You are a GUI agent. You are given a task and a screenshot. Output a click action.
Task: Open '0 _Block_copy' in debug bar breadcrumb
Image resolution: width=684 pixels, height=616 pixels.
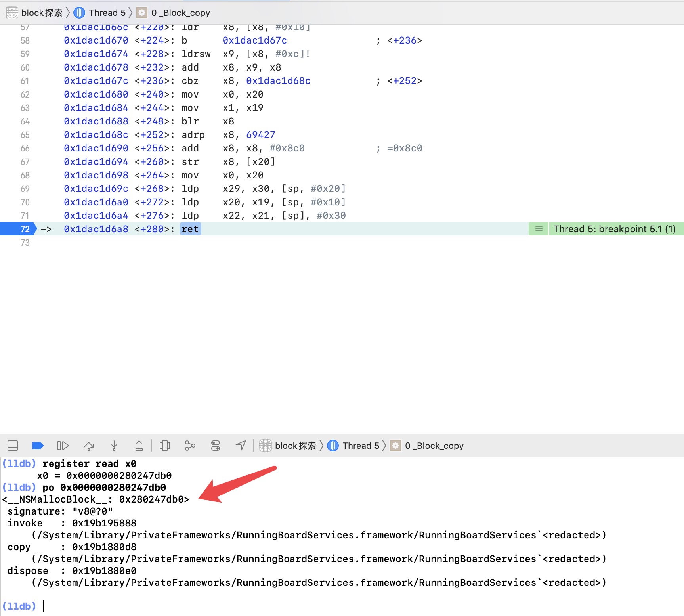(x=427, y=446)
